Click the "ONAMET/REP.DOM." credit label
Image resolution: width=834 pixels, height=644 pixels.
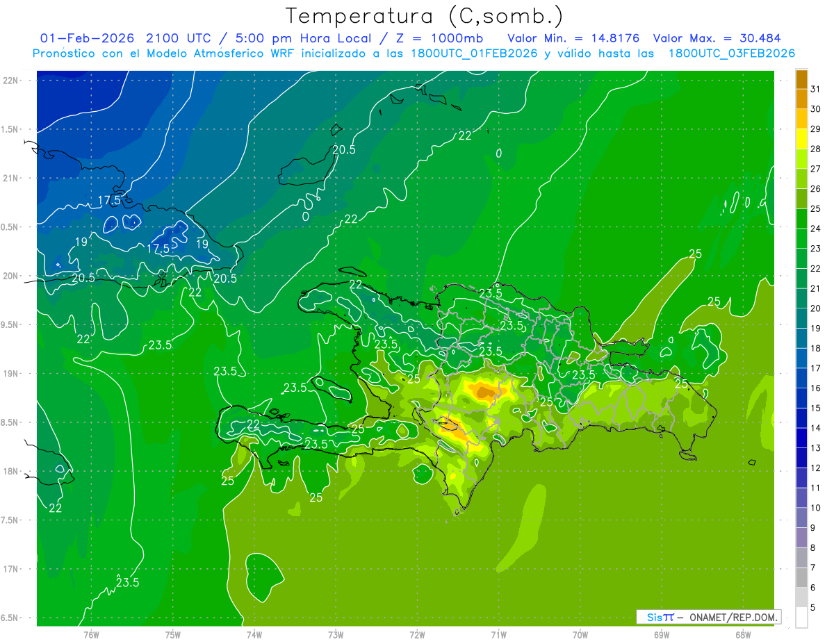tap(734, 617)
